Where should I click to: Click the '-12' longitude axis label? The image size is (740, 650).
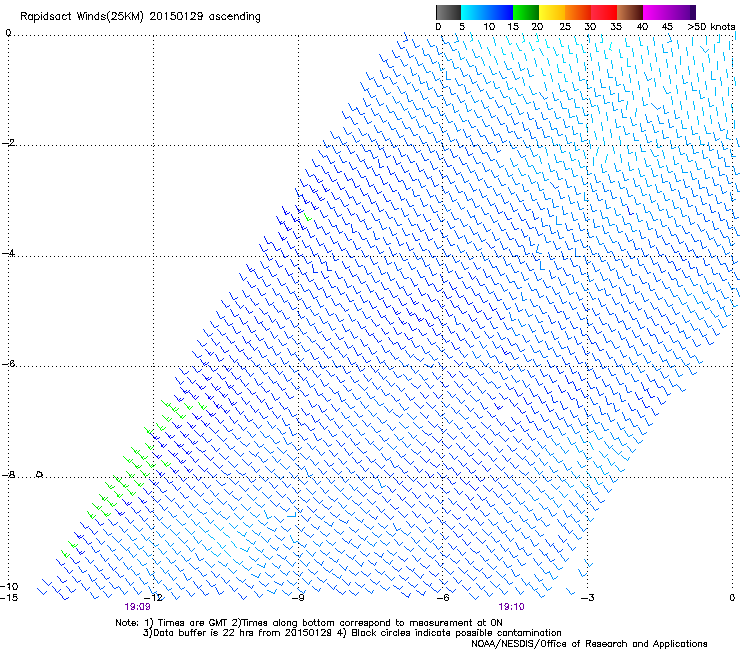pos(153,598)
